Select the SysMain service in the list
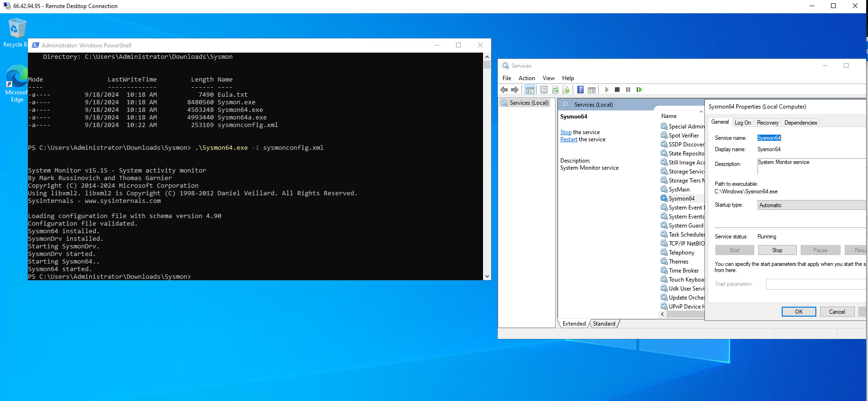 click(679, 190)
